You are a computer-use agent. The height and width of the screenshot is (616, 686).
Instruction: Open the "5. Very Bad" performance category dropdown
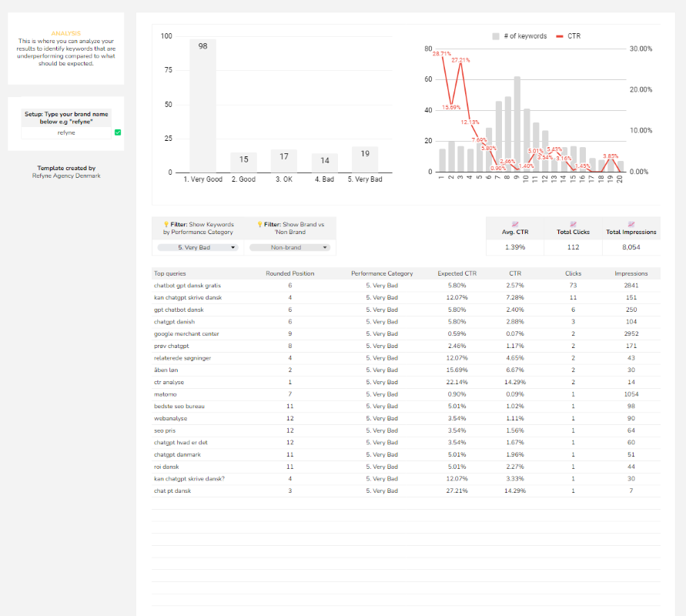pos(198,248)
